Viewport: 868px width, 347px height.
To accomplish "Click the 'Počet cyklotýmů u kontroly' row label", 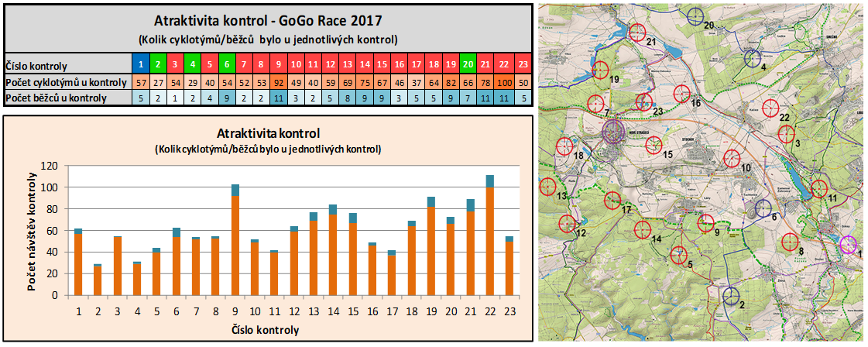I will click(x=67, y=82).
